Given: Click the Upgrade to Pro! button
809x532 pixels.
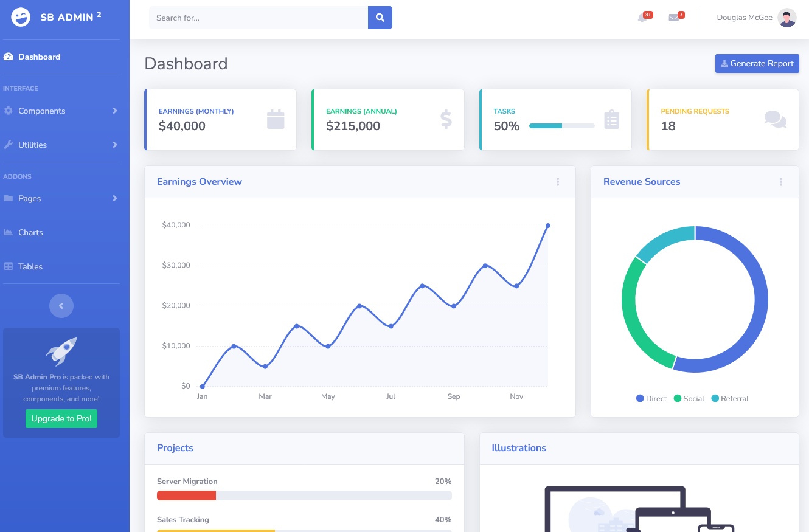Looking at the screenshot, I should (x=61, y=418).
